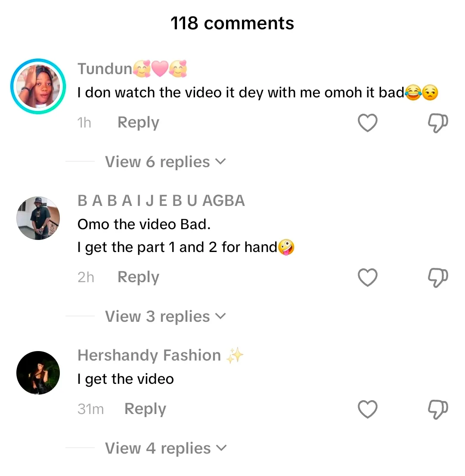Screen dimensions: 465x476
Task: Dislike BABA IJEBU AGBA's comment
Action: click(438, 277)
